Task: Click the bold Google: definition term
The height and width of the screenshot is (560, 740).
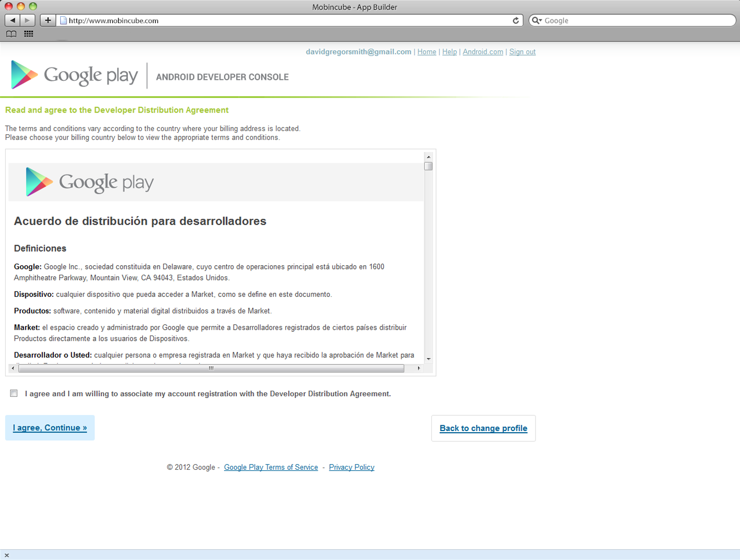Action: tap(27, 267)
